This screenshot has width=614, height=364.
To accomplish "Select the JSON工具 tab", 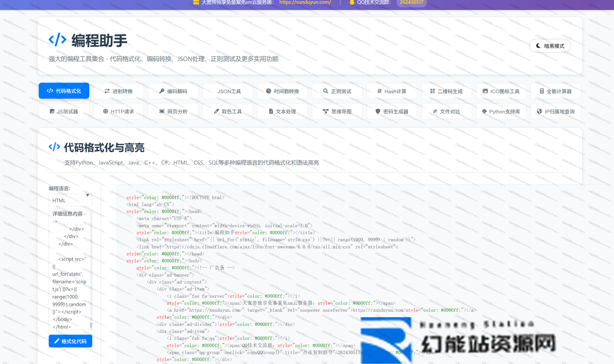I will click(228, 91).
